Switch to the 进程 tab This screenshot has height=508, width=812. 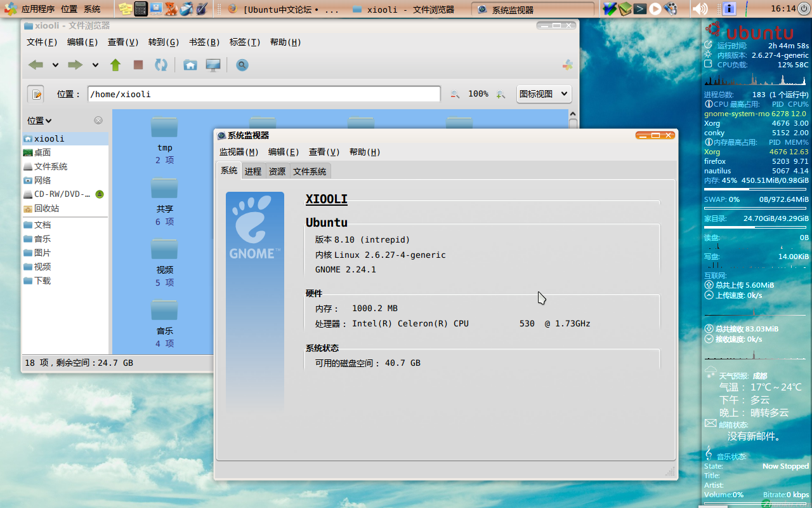[253, 171]
